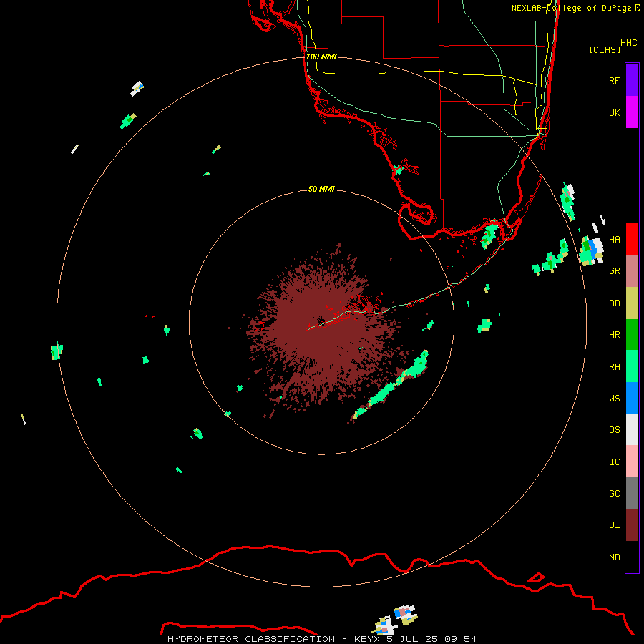Click the '50 NMI' range ring label
Image resolution: width=644 pixels, height=644 pixels.
pyautogui.click(x=321, y=189)
